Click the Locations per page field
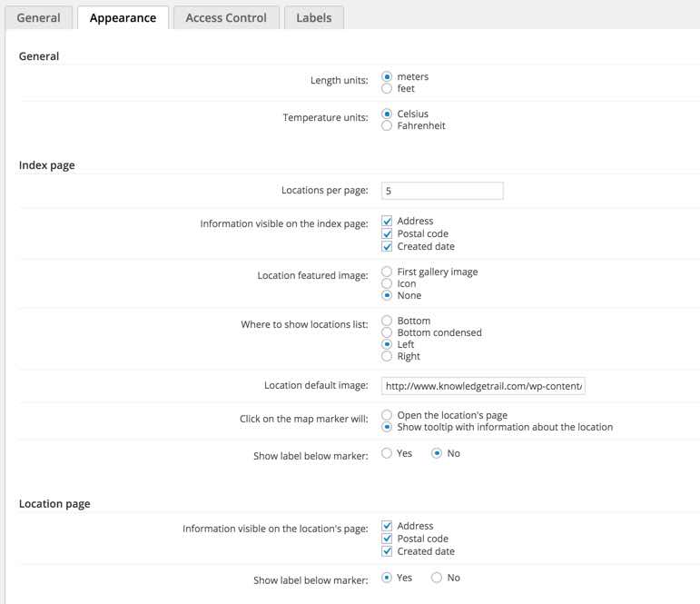Viewport: 700px width, 604px height. (442, 191)
